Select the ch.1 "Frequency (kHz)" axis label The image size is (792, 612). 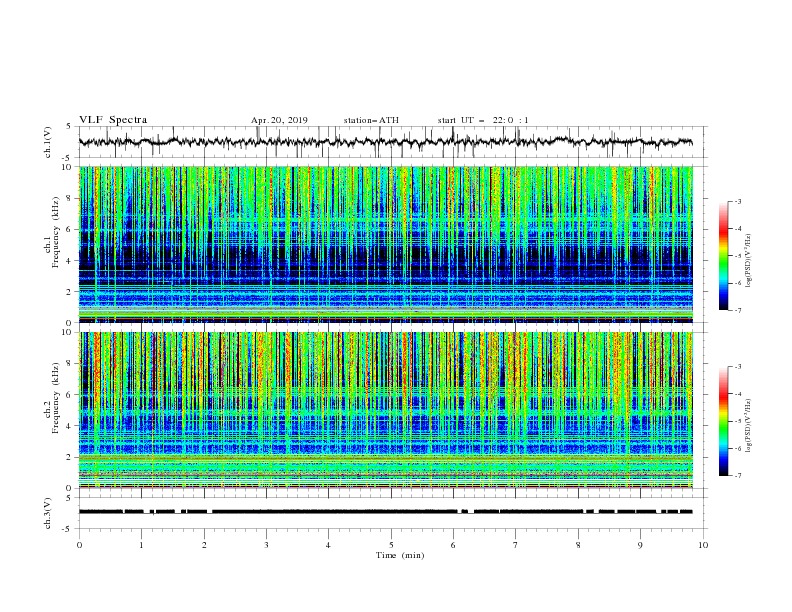point(56,232)
